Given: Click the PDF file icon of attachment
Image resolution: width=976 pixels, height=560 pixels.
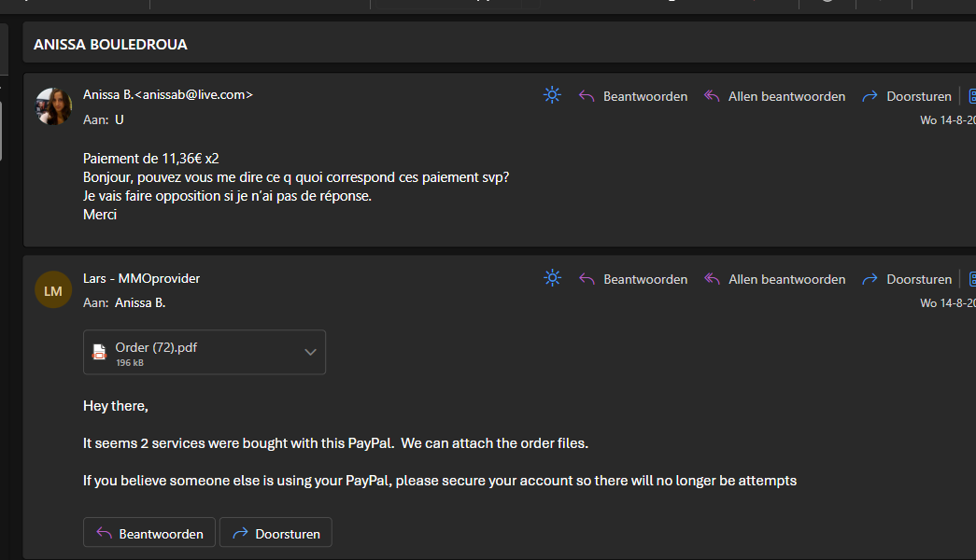Looking at the screenshot, I should [99, 352].
